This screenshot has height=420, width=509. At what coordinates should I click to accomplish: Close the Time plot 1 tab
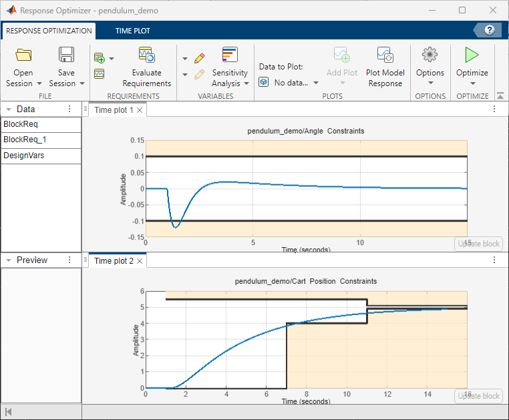pyautogui.click(x=140, y=110)
